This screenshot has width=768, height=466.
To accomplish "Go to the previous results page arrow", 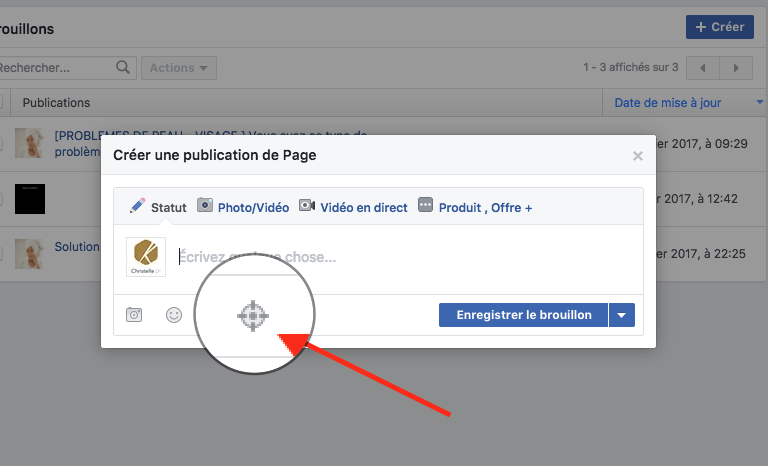I will point(703,68).
